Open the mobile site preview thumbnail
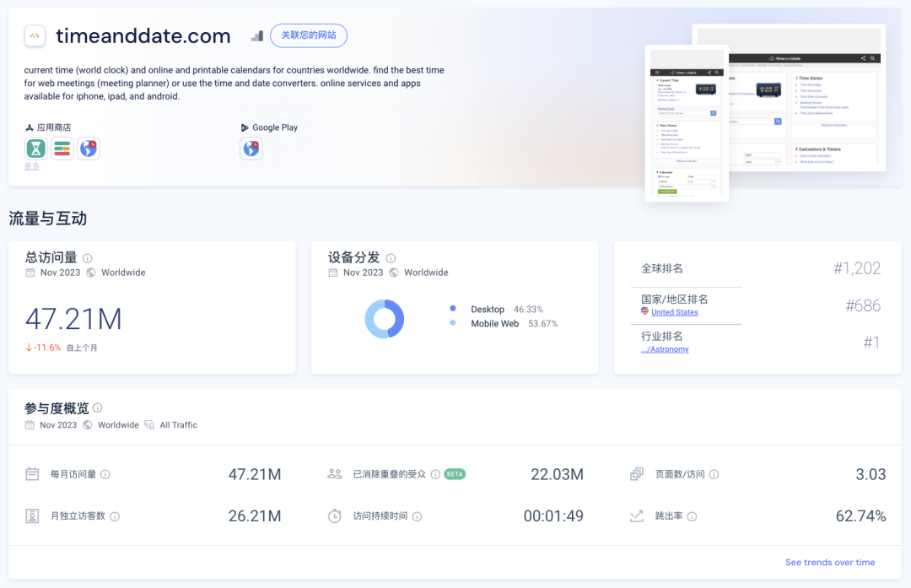This screenshot has height=588, width=911. tap(687, 123)
